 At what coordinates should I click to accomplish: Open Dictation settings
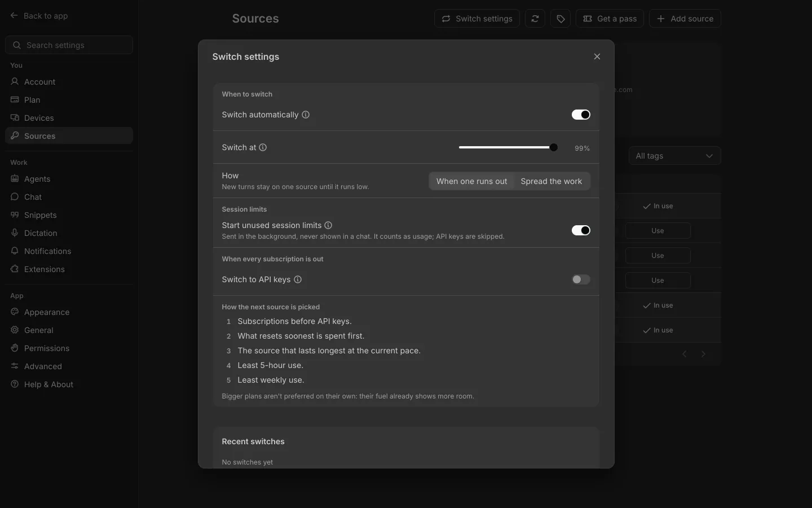coord(69,233)
